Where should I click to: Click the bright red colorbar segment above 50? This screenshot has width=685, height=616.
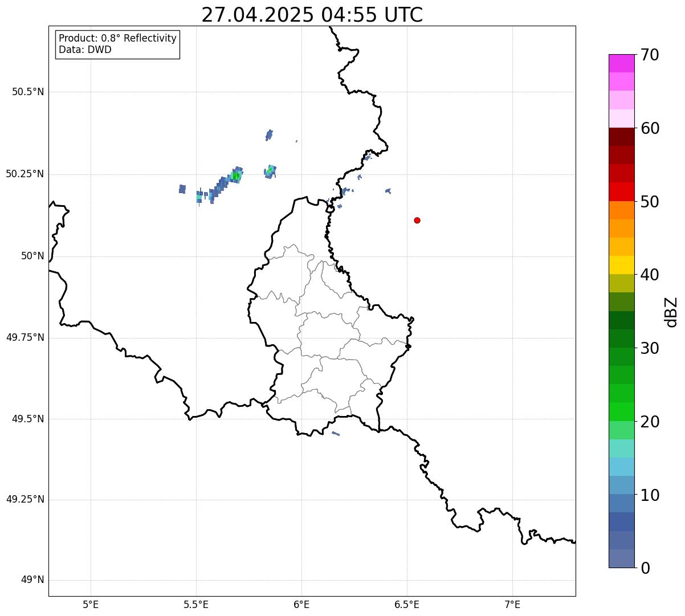(621, 191)
